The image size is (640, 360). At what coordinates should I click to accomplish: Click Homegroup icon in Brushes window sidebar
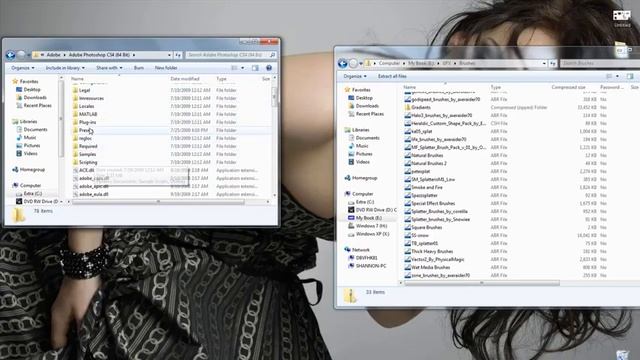347,178
